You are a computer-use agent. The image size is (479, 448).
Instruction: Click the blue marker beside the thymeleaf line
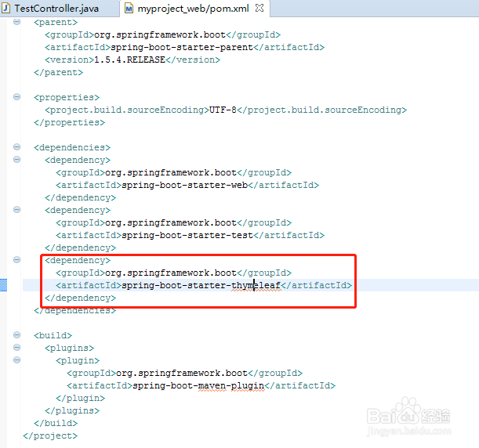[x=3, y=285]
